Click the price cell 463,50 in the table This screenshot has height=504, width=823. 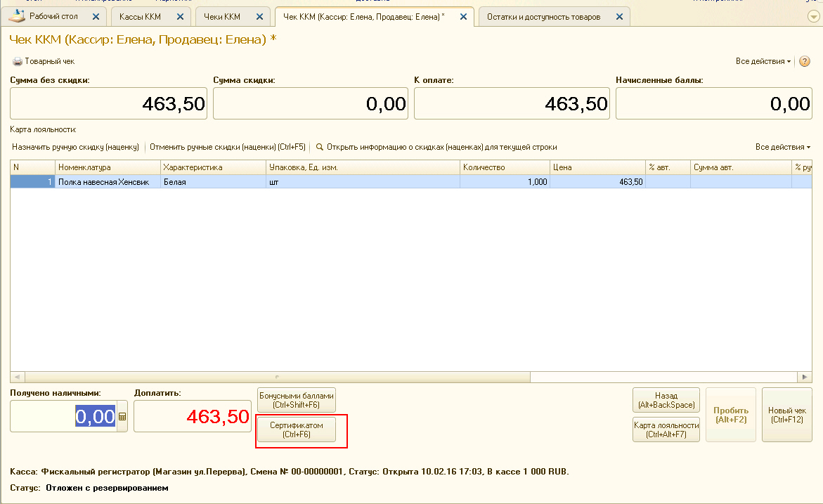(597, 181)
